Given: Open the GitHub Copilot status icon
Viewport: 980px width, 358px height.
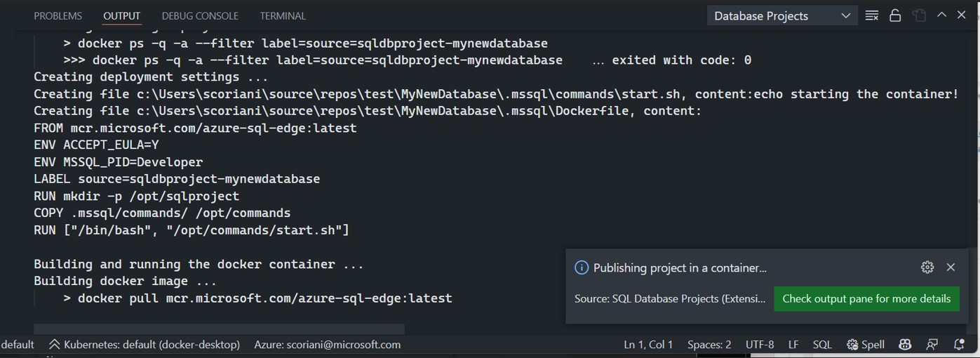Looking at the screenshot, I should click(905, 345).
